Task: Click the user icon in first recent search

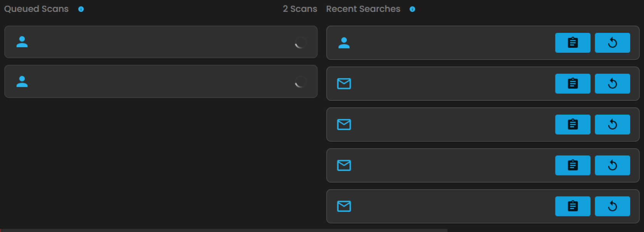Action: click(x=344, y=43)
